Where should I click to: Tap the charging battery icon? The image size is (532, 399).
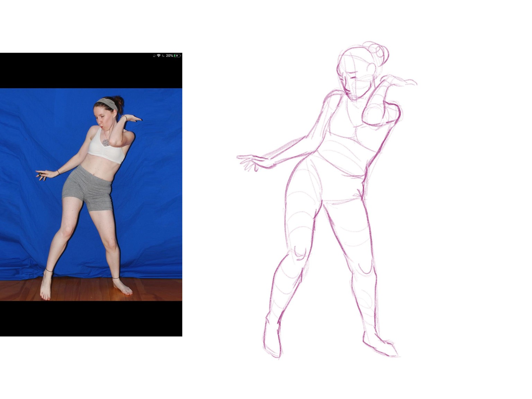pos(177,55)
